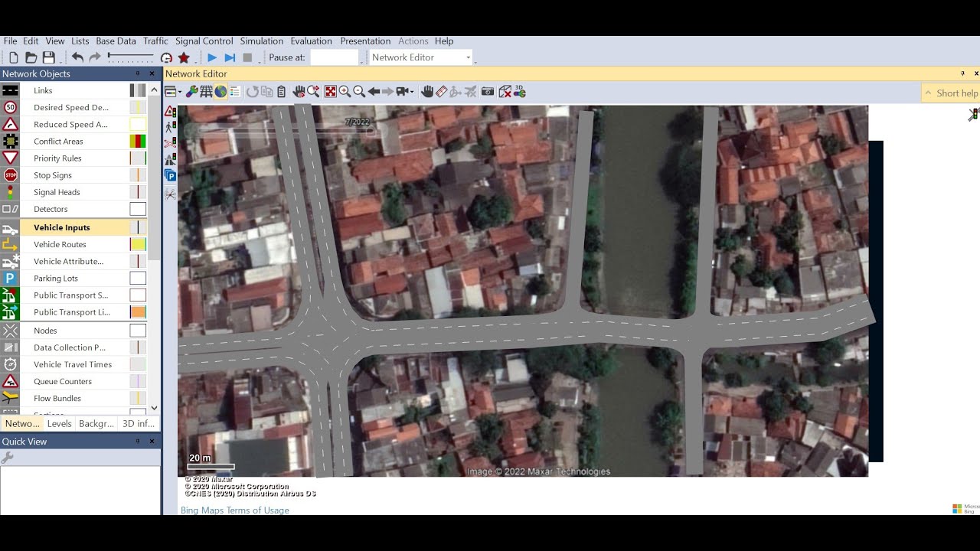Go to previous view with back arrow
Screen dimensions: 980x551
pos(374,92)
